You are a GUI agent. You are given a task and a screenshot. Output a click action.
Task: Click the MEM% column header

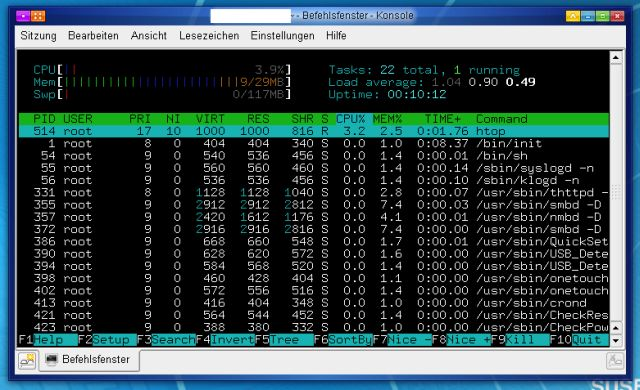(x=387, y=119)
